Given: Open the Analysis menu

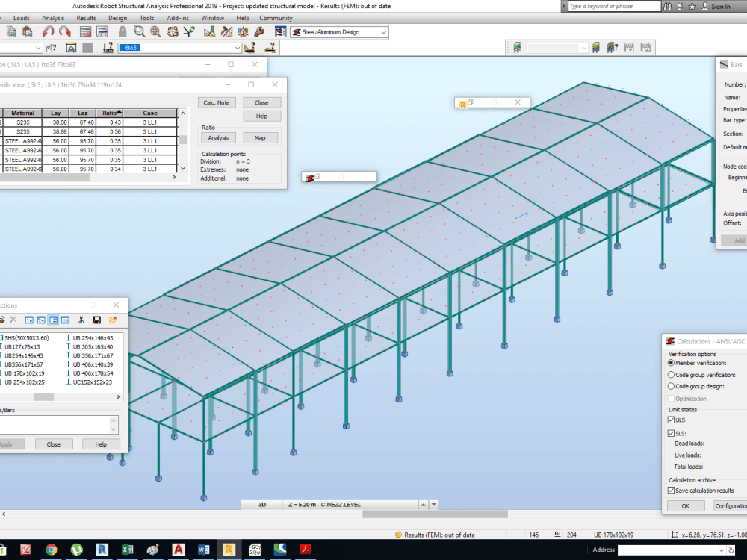Looking at the screenshot, I should click(53, 18).
